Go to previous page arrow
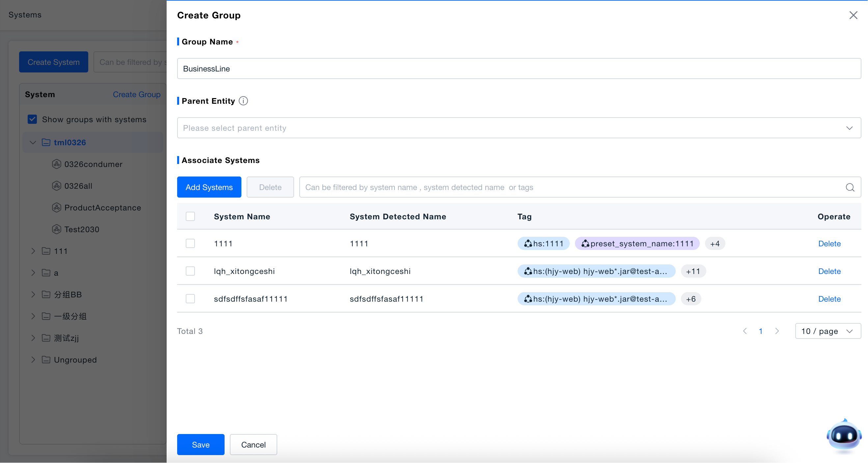868x463 pixels. [x=745, y=331]
